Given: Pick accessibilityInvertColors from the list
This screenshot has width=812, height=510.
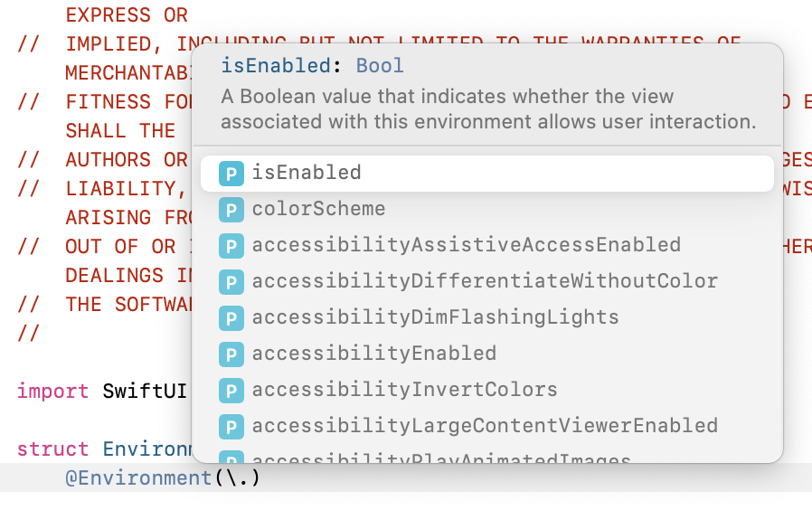Looking at the screenshot, I should point(486,391).
